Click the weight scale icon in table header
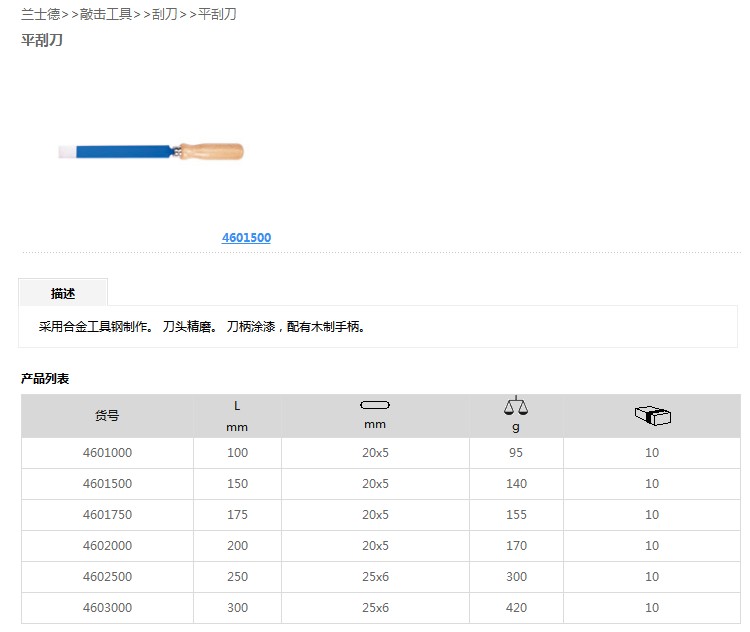Image resolution: width=750 pixels, height=632 pixels. 516,406
